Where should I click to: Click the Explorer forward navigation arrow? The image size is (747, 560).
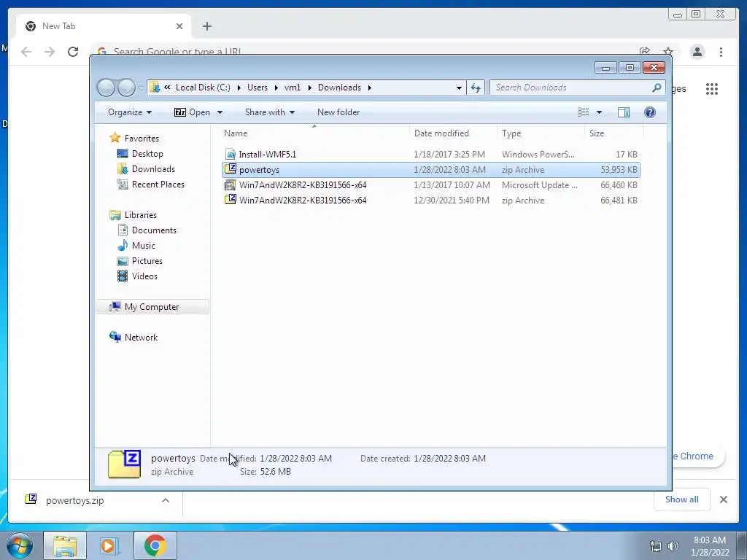pyautogui.click(x=126, y=87)
